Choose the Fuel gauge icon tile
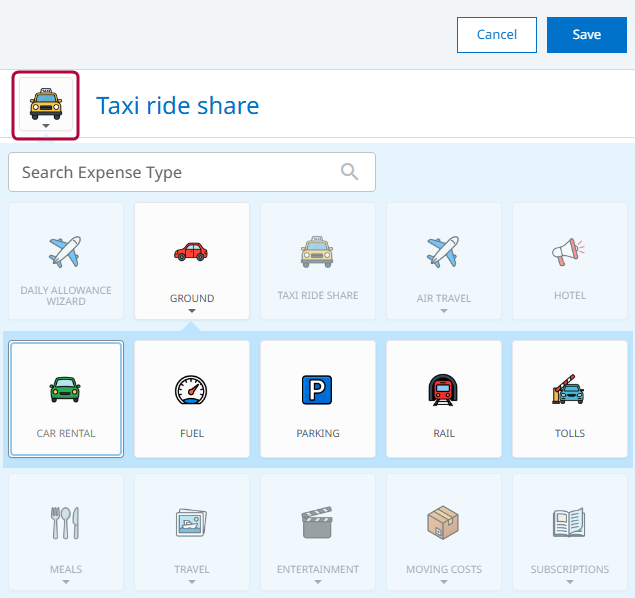The height and width of the screenshot is (598, 635). [192, 398]
